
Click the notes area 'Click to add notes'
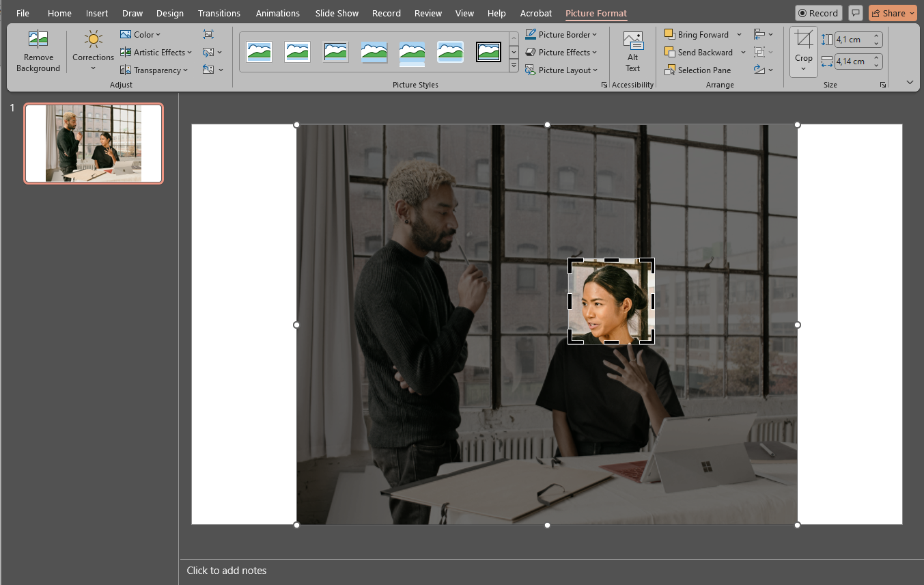227,571
